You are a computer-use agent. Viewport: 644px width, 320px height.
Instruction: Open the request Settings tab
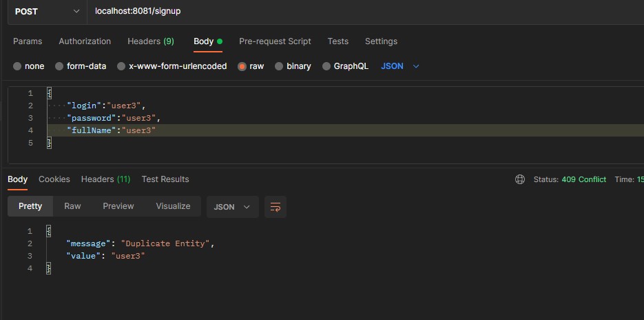381,41
